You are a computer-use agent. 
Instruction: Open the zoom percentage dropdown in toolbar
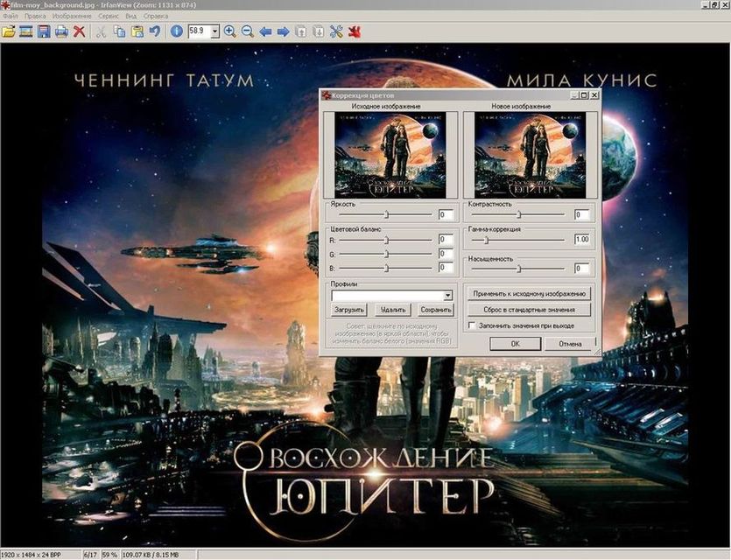(215, 31)
